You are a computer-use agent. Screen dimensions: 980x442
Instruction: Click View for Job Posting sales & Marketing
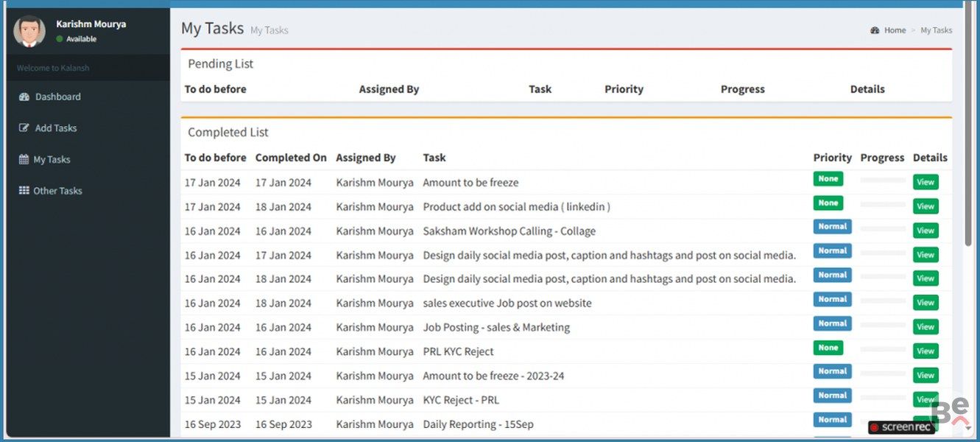point(925,327)
